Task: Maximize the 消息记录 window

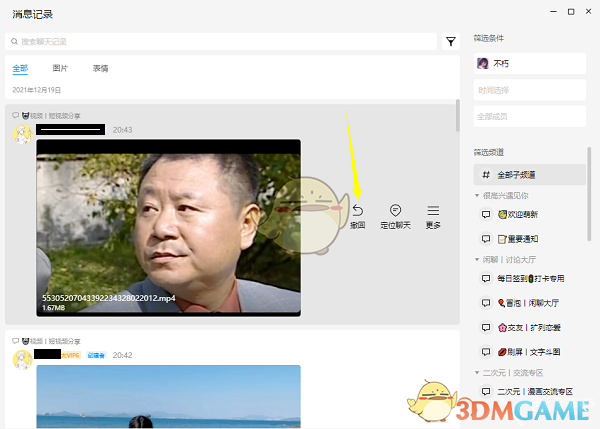Action: [571, 12]
